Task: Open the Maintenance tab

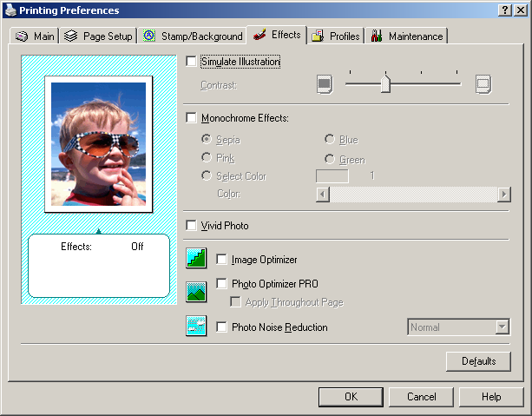Action: 407,36
